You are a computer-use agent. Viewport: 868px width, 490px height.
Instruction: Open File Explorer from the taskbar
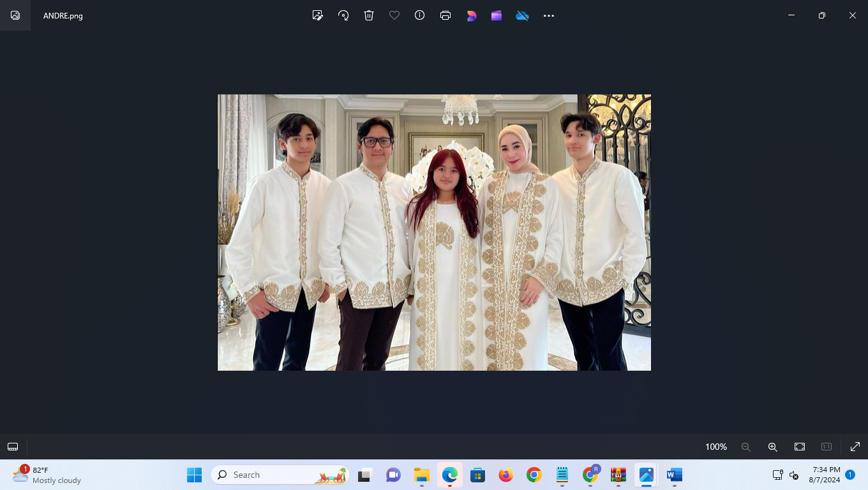(422, 475)
